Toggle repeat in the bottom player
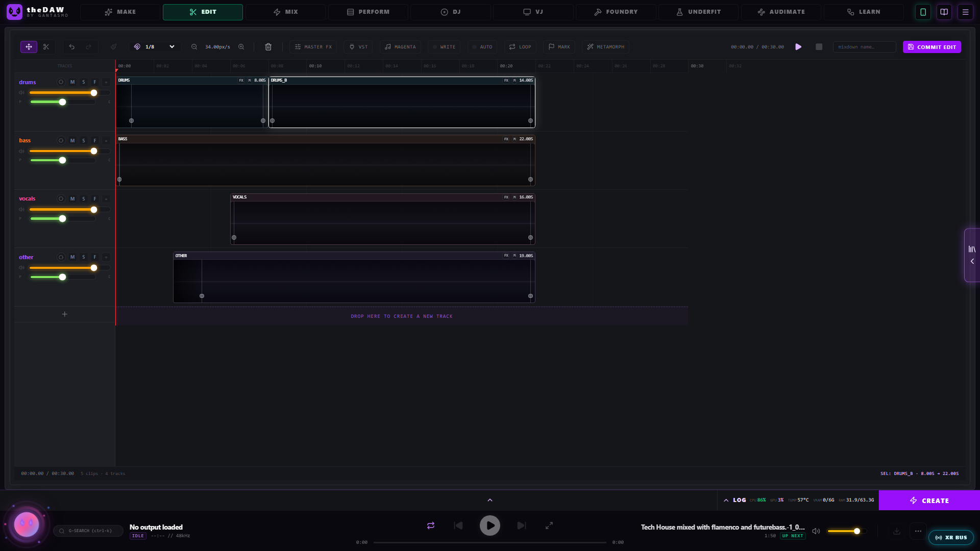The height and width of the screenshot is (551, 980). (431, 525)
